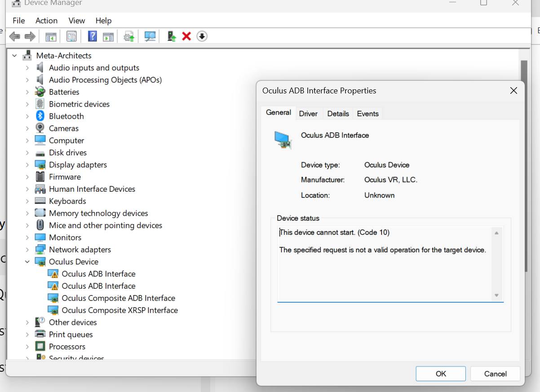540x392 pixels.
Task: Switch to the Events tab
Action: (368, 114)
